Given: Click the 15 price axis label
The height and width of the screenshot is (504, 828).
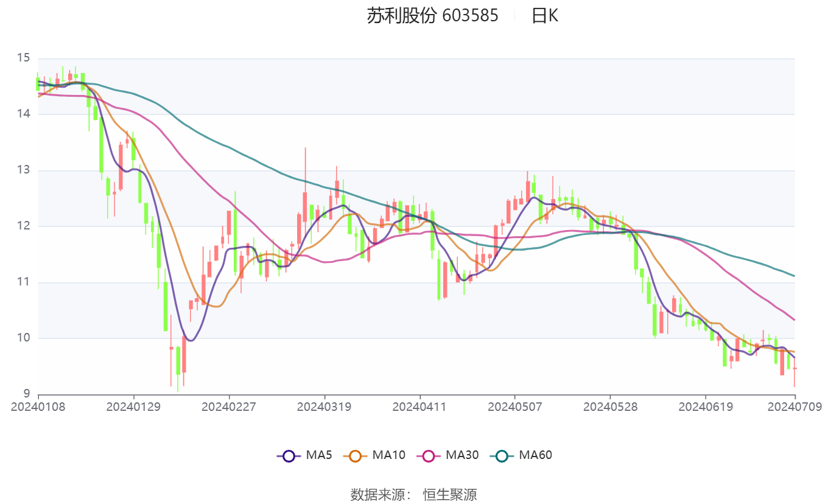Looking at the screenshot, I should pyautogui.click(x=23, y=58).
